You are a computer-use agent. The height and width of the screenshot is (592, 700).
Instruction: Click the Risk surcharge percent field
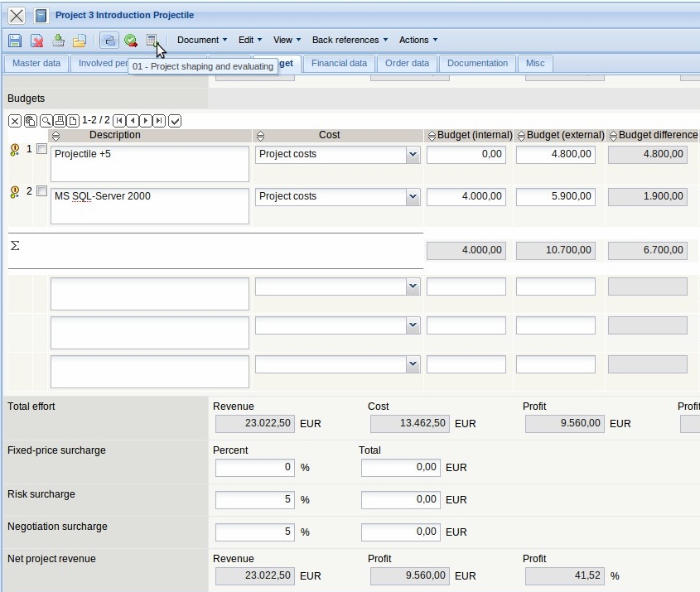[254, 499]
